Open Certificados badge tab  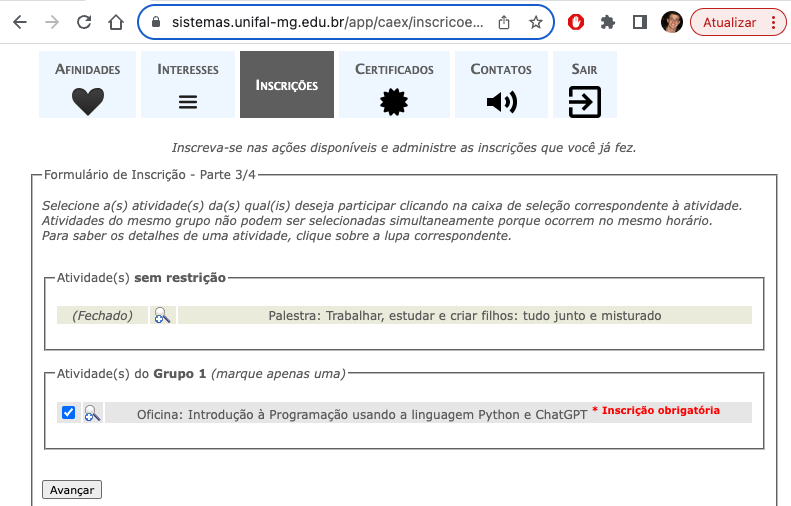click(394, 85)
